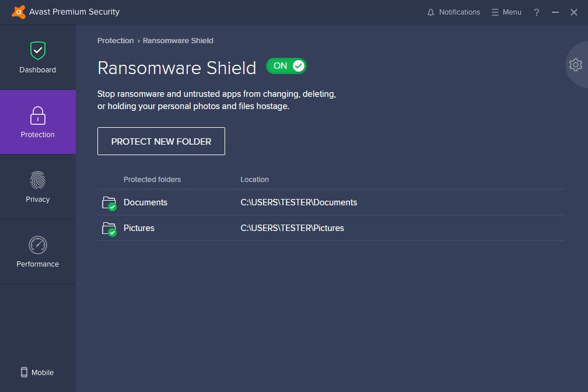The height and width of the screenshot is (392, 588).
Task: Toggle Ransomware Shield off via ON switch
Action: (x=286, y=66)
